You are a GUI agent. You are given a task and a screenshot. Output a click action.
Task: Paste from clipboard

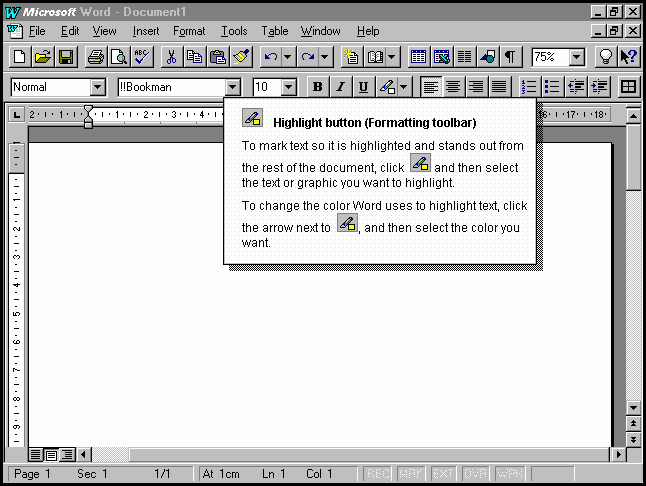point(218,56)
